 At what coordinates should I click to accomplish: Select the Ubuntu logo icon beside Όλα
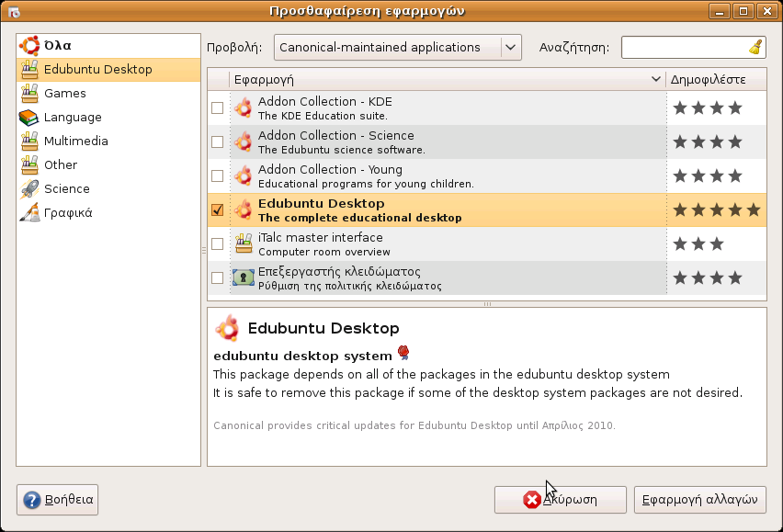(29, 45)
